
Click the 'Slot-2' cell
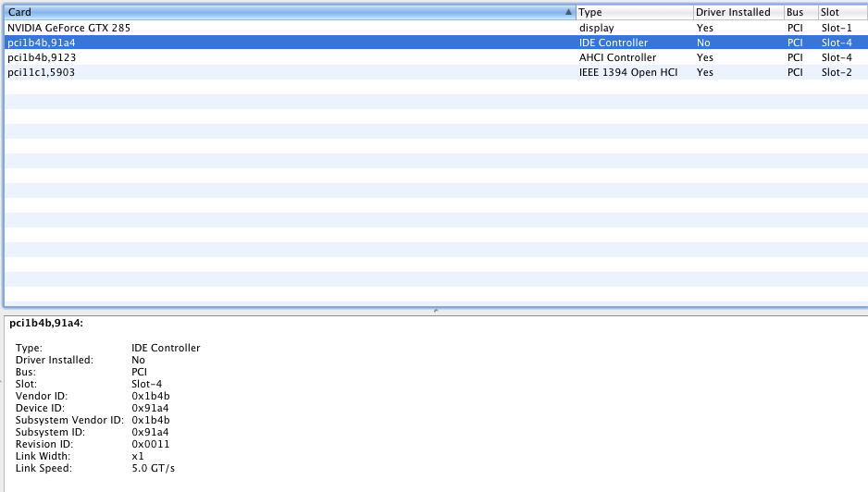837,72
